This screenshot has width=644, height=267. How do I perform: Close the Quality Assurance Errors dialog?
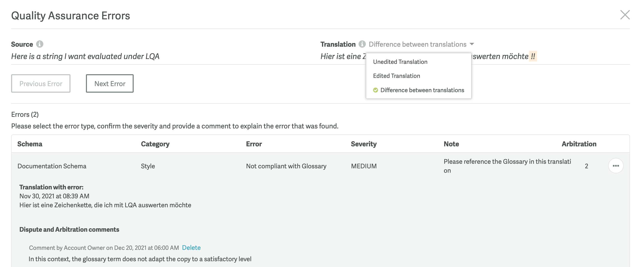625,15
